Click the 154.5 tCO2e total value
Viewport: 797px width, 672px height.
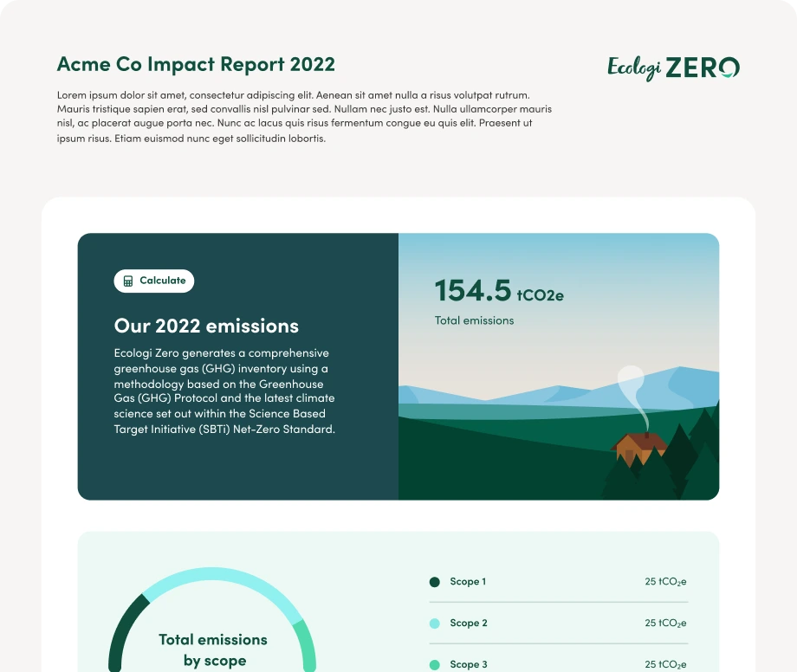tap(499, 291)
